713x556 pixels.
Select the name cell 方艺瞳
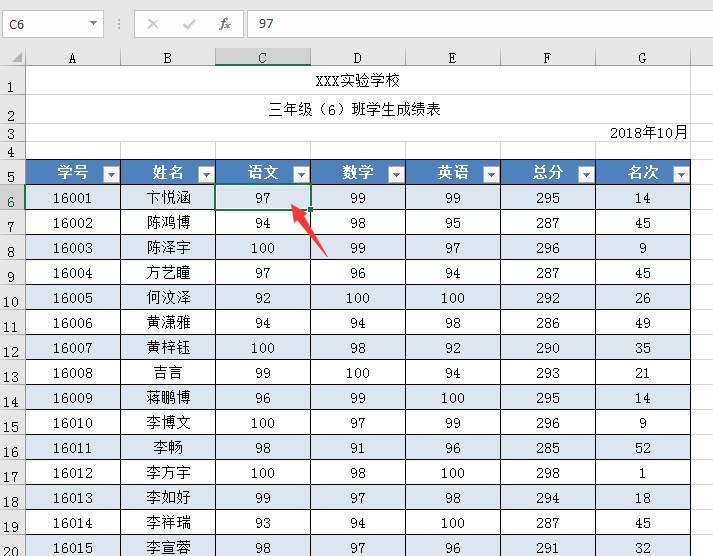[168, 273]
